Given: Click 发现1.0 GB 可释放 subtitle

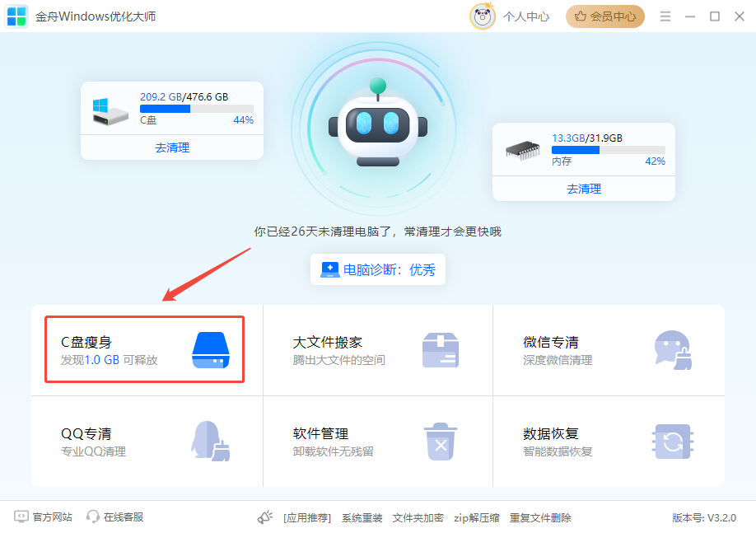Looking at the screenshot, I should [x=110, y=360].
